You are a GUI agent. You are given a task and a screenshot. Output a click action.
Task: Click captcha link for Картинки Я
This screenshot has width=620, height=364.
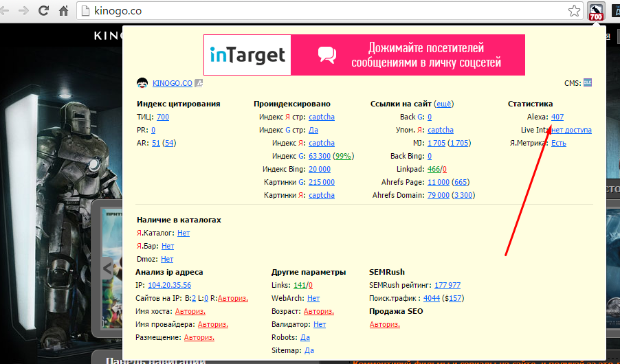(x=322, y=195)
